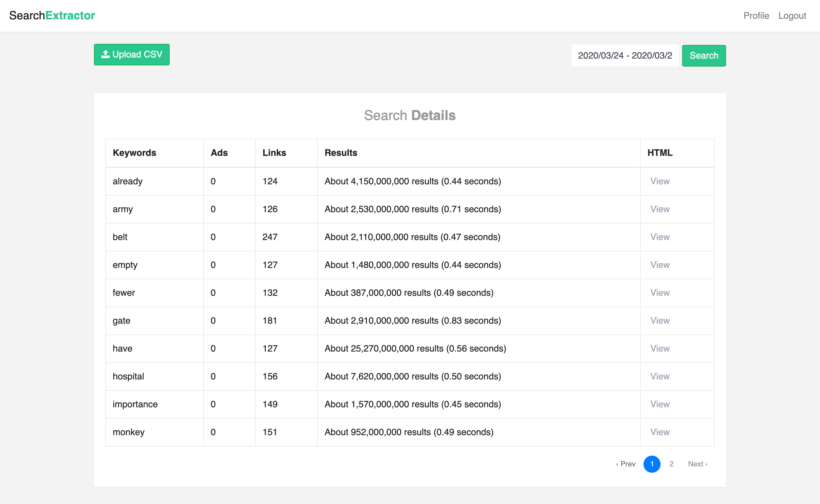Click View in the 'have' row
This screenshot has width=820, height=504.
coord(659,348)
